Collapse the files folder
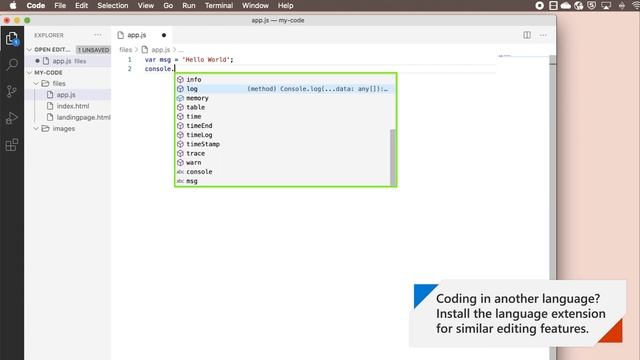 [x=36, y=83]
